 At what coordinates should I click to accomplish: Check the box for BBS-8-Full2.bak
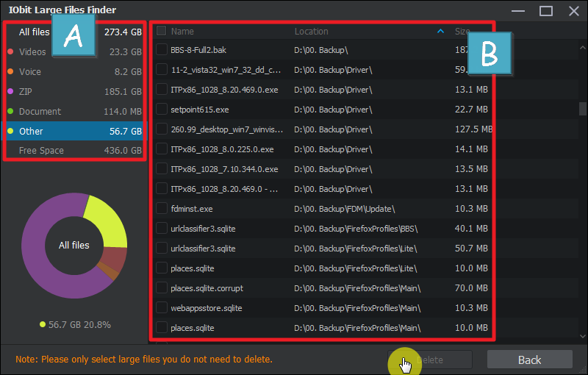tap(162, 49)
